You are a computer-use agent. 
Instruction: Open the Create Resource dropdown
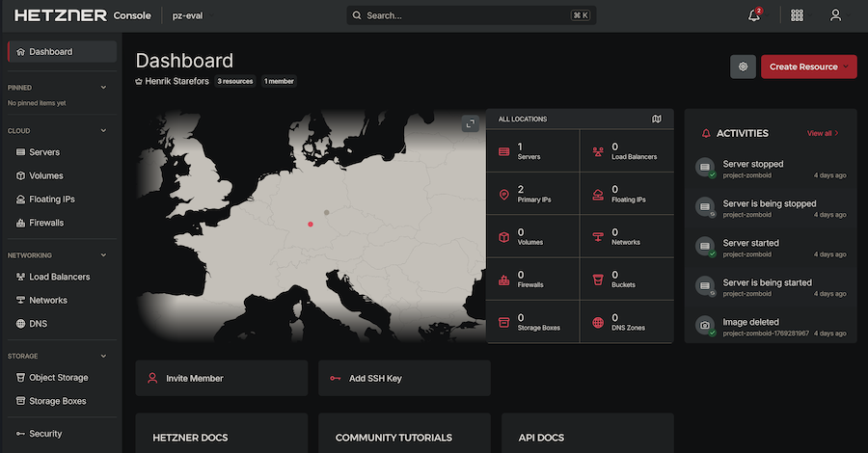(x=809, y=67)
